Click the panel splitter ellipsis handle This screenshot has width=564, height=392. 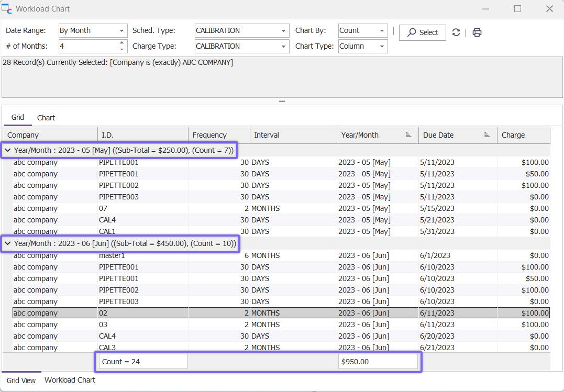[x=282, y=102]
